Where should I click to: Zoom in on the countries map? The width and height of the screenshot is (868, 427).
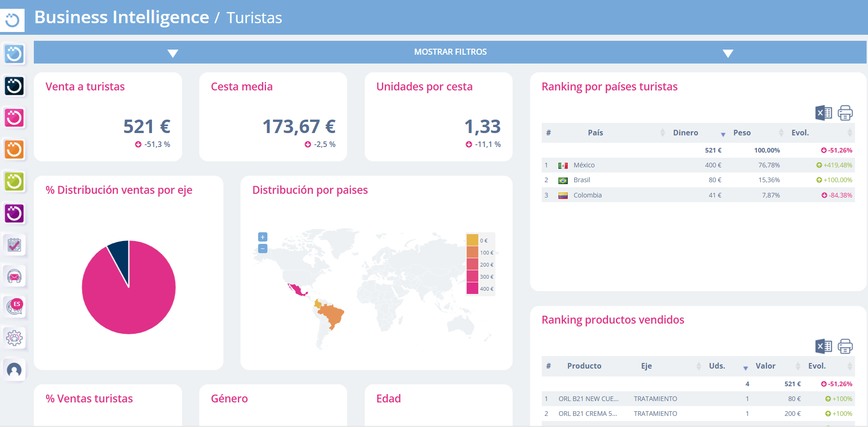point(263,237)
